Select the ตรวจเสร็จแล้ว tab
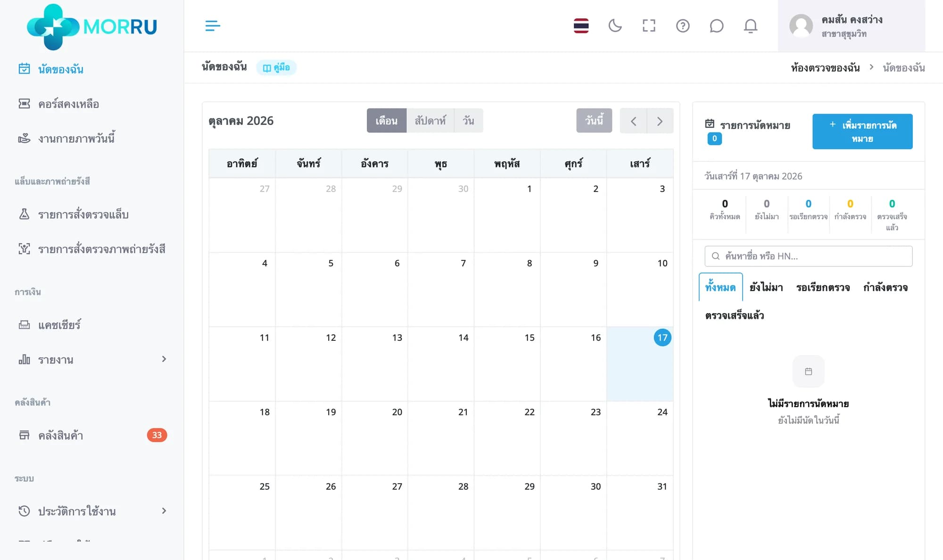This screenshot has height=560, width=943. [x=735, y=315]
